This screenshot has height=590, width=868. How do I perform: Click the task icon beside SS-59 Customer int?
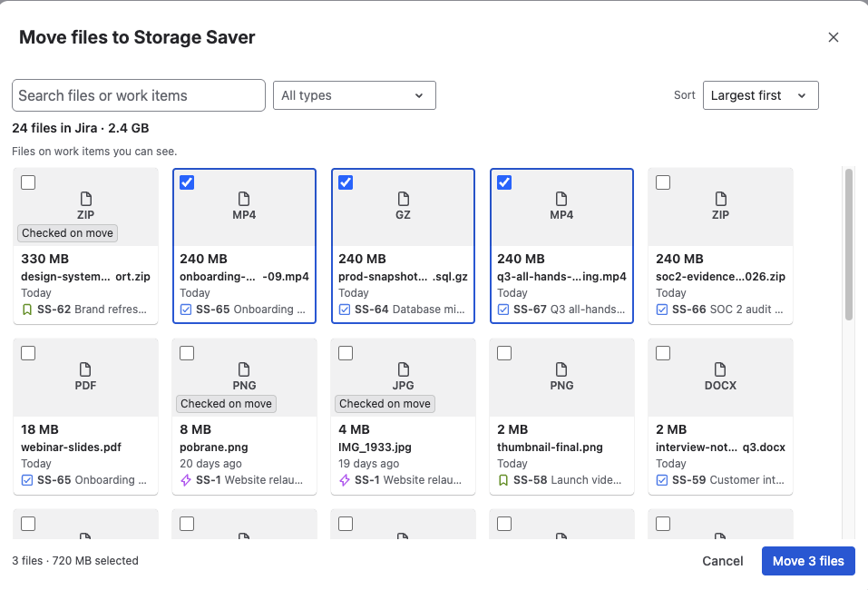662,480
